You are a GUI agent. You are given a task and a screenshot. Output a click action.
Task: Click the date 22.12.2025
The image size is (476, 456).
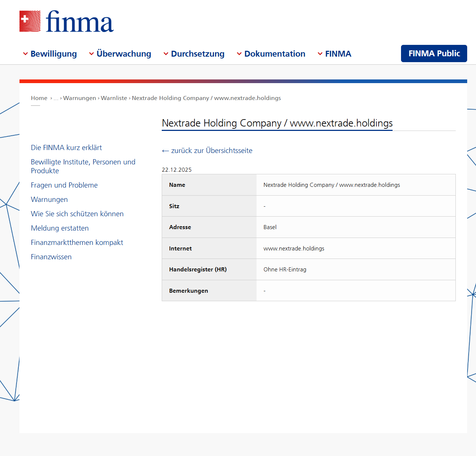(x=177, y=170)
